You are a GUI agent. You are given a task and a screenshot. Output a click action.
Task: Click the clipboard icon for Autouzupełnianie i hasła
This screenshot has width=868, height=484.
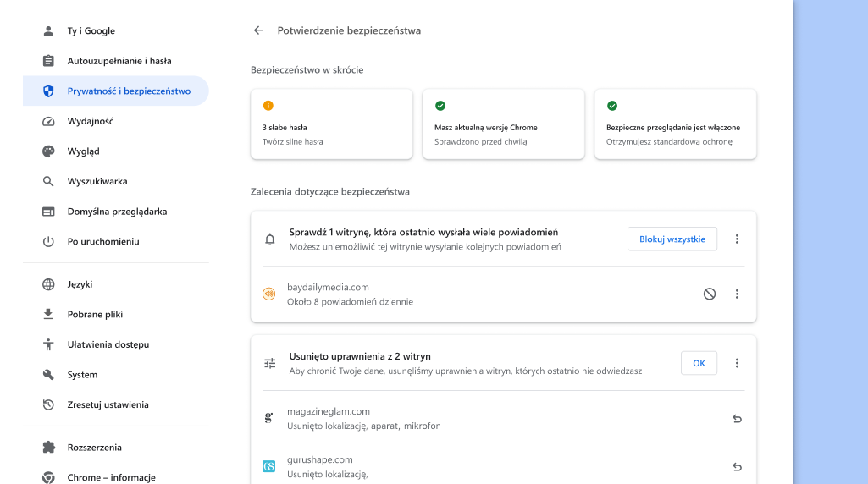click(48, 61)
